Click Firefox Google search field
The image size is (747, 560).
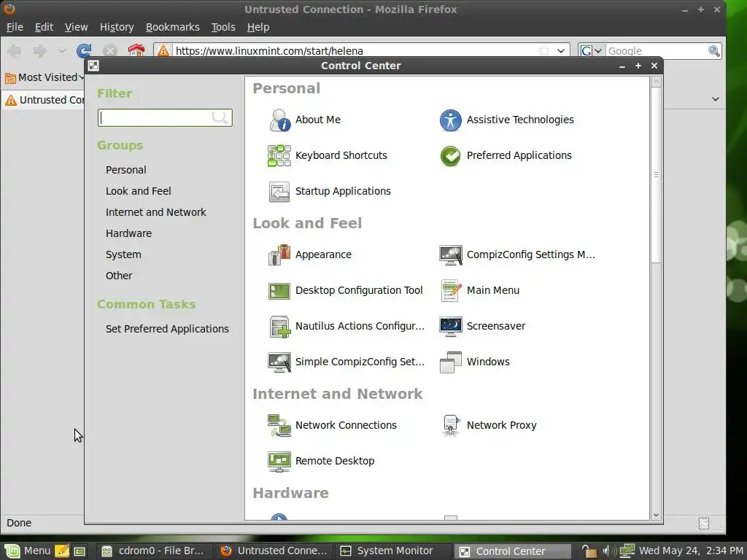[657, 51]
